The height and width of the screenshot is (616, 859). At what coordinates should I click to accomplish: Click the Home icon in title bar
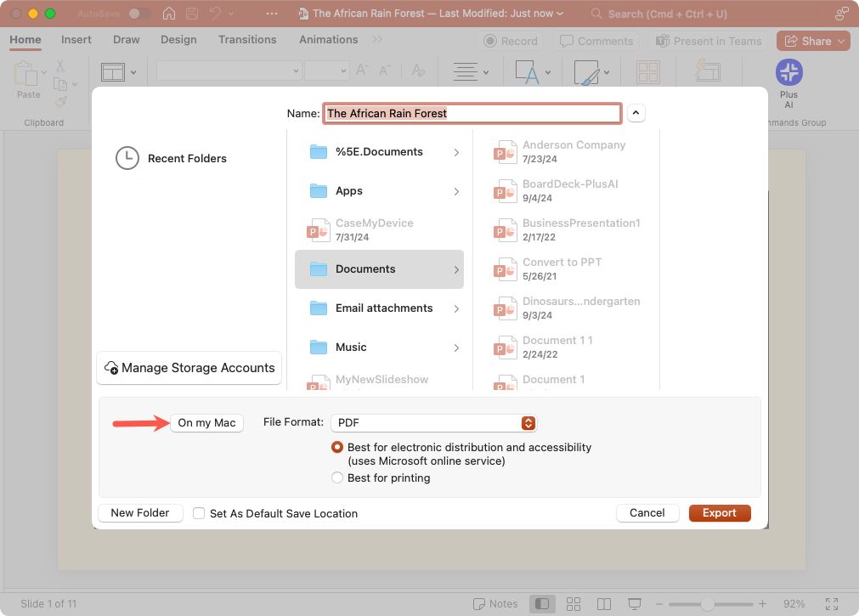169,14
